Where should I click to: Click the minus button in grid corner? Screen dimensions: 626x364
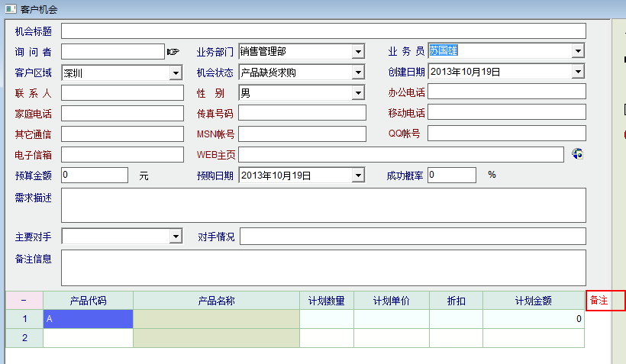click(x=24, y=301)
